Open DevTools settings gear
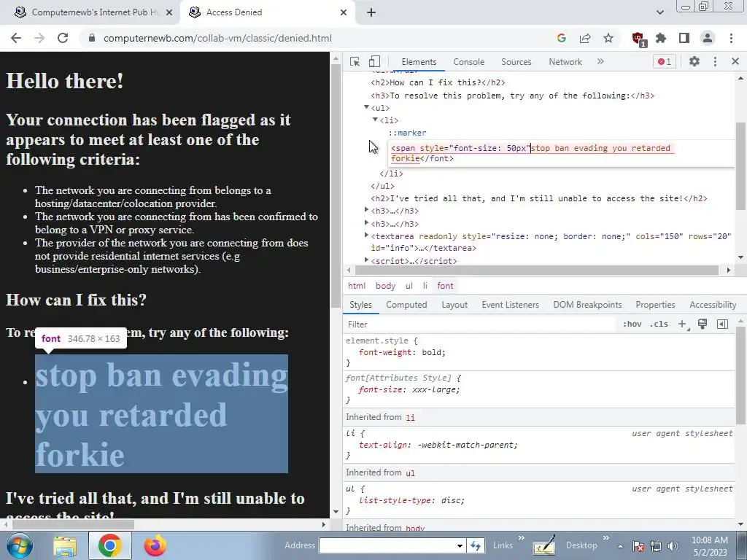Image resolution: width=747 pixels, height=560 pixels. [694, 61]
